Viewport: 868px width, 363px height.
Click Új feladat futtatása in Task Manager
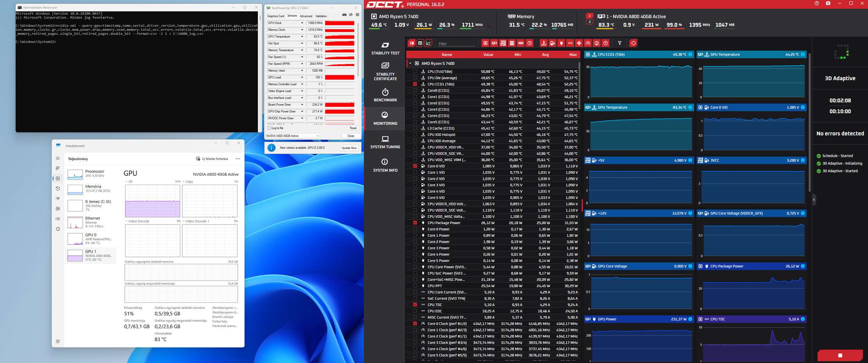coord(212,159)
